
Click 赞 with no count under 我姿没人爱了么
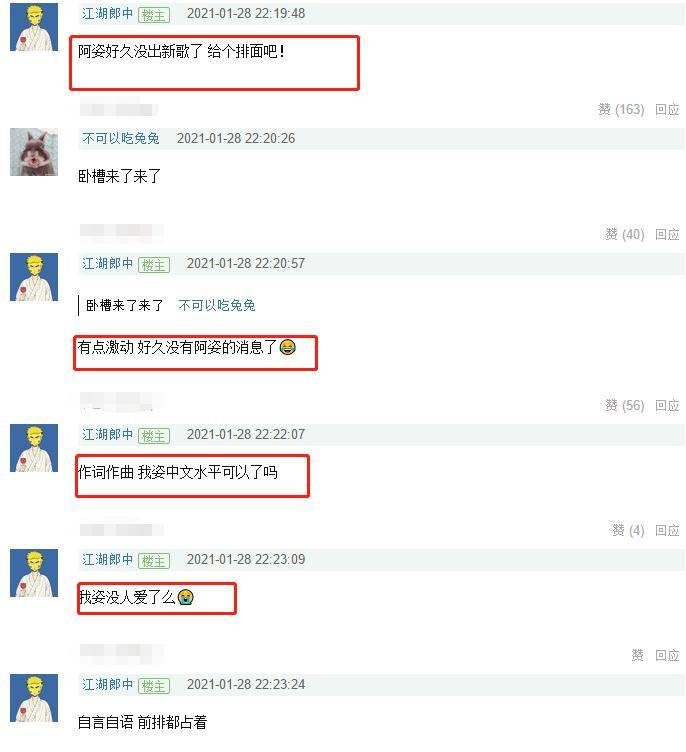click(x=638, y=655)
